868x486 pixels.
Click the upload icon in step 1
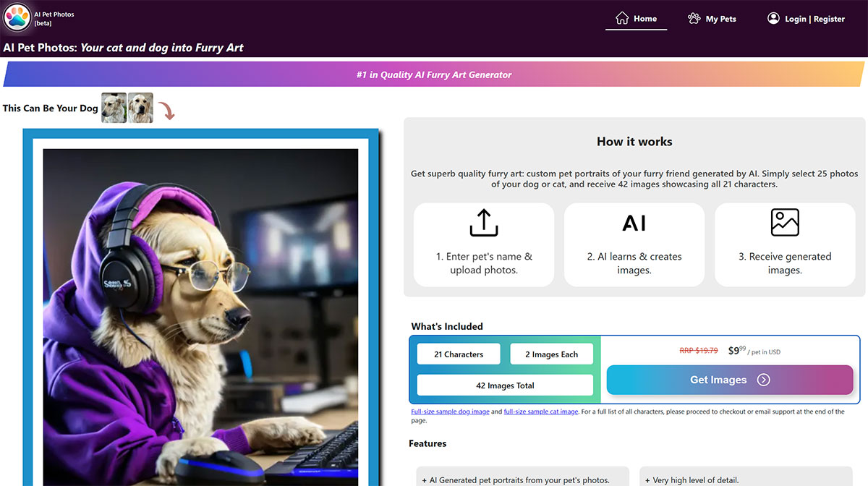[x=483, y=224]
